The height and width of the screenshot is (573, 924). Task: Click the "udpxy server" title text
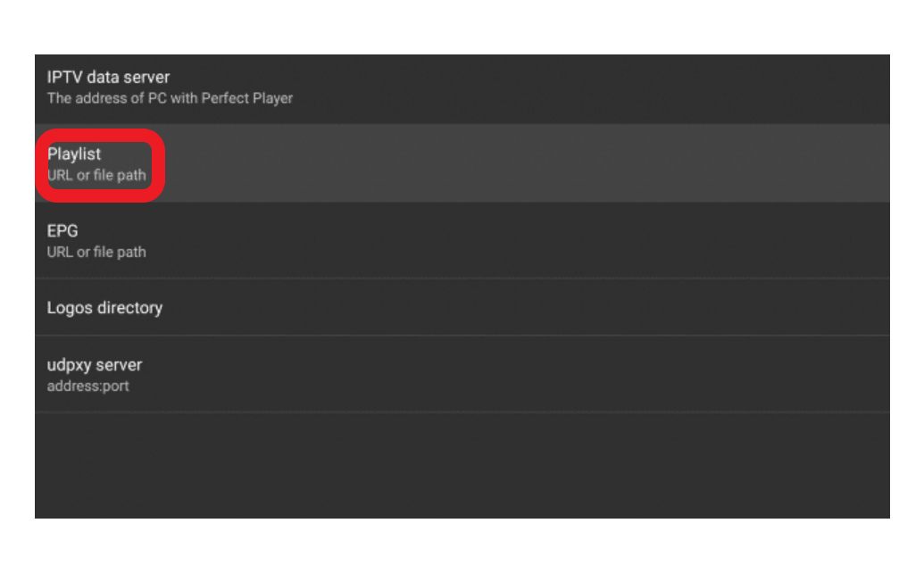point(94,365)
